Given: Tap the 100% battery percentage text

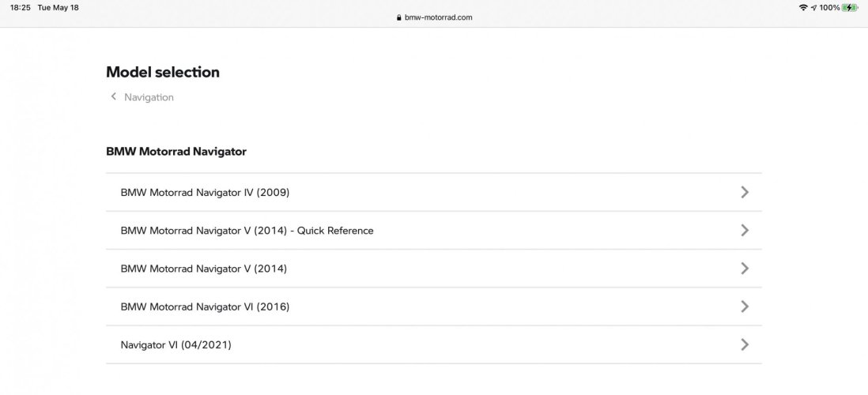Looking at the screenshot, I should pos(829,8).
